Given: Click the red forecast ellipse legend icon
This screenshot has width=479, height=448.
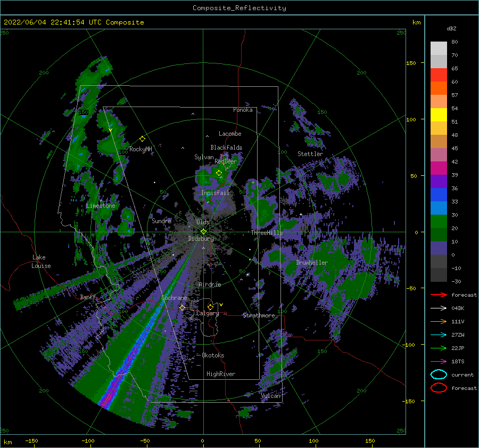Looking at the screenshot, I should coord(439,388).
